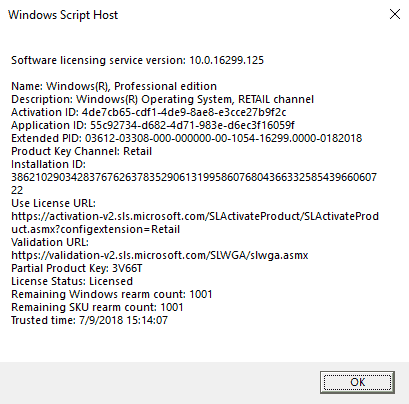Screen dimensions: 409x404
Task: Click the Trusted time line
Action: (x=89, y=320)
